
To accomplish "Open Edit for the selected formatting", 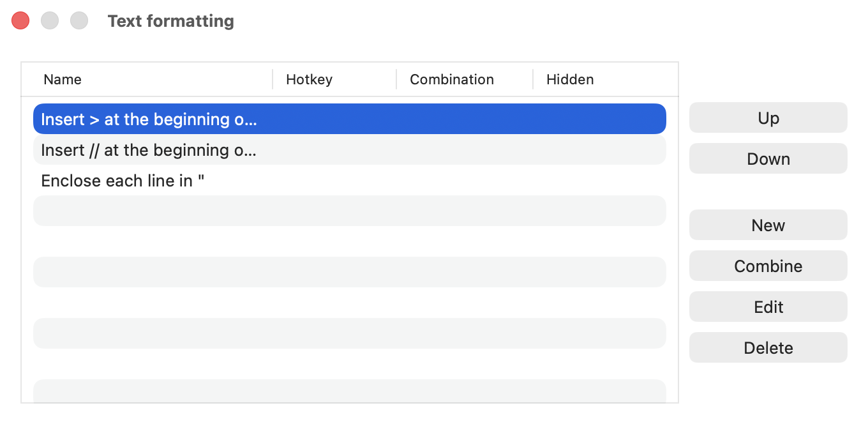I will click(x=768, y=307).
